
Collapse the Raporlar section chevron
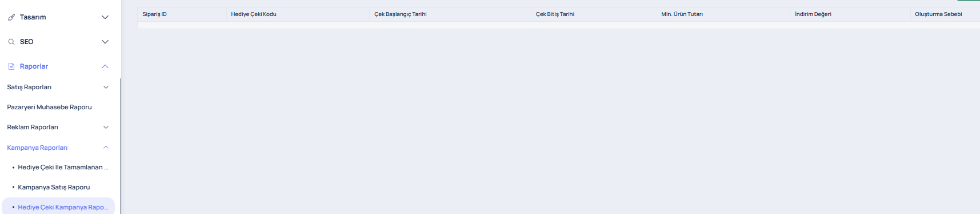point(105,66)
